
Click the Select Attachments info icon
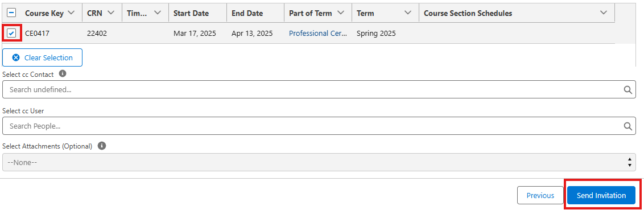pyautogui.click(x=102, y=146)
